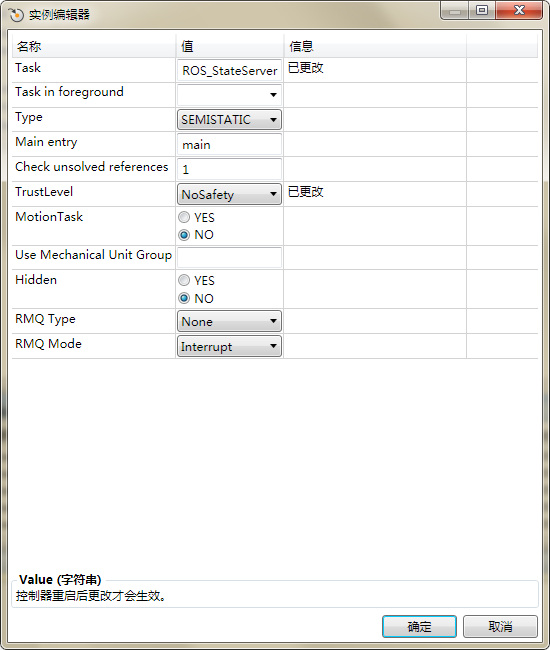Screen dimensions: 550x650
Task: Click the Task in foreground label
Action: click(x=69, y=92)
